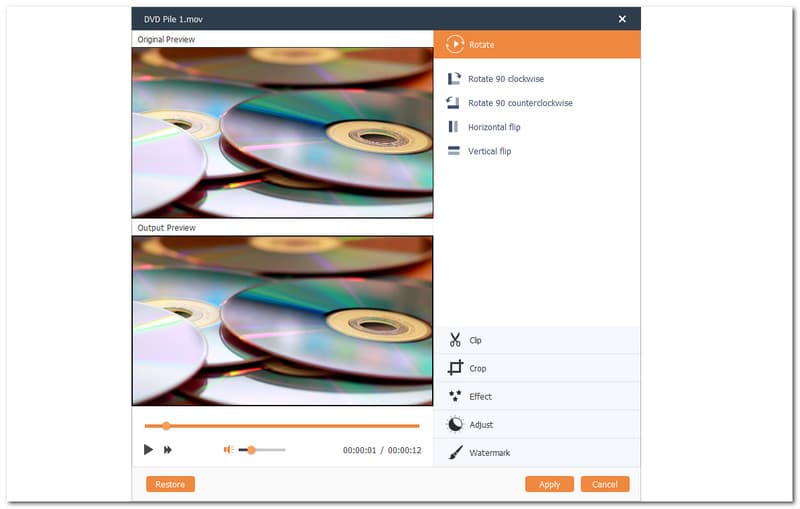Screen dimensions: 800x509
Task: Apply the rotation changes
Action: point(549,484)
